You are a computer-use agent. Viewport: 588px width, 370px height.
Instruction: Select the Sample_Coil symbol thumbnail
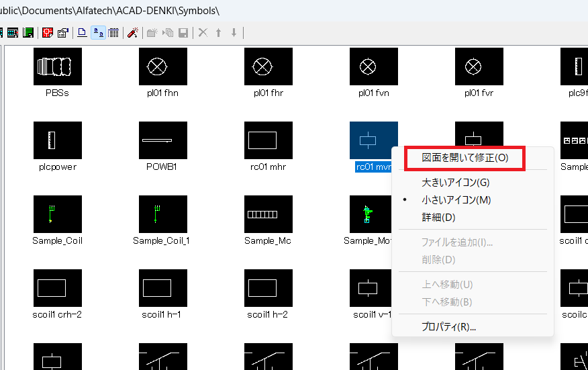(57, 214)
